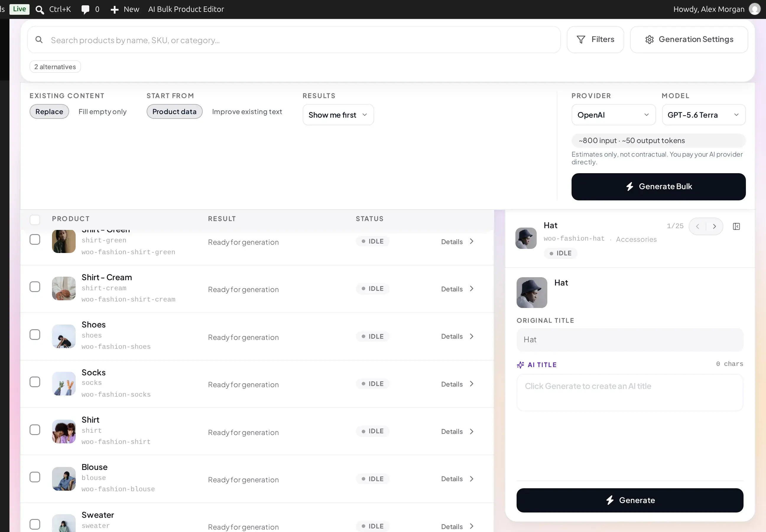Click the Shirt - Cream product thumbnail
This screenshot has width=766, height=532.
(x=64, y=288)
